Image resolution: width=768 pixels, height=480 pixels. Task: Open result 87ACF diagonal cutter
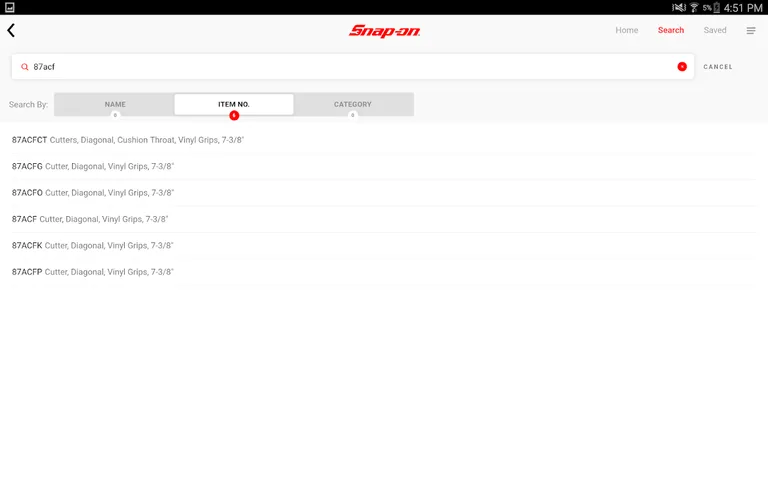click(x=384, y=219)
